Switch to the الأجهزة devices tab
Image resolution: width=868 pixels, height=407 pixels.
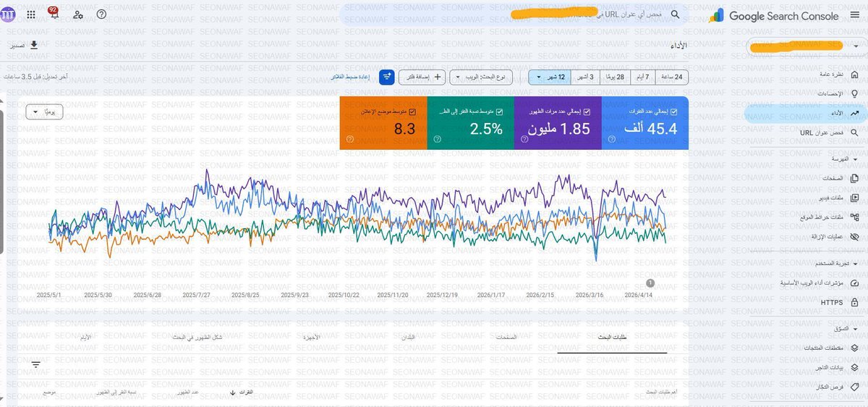coord(310,337)
